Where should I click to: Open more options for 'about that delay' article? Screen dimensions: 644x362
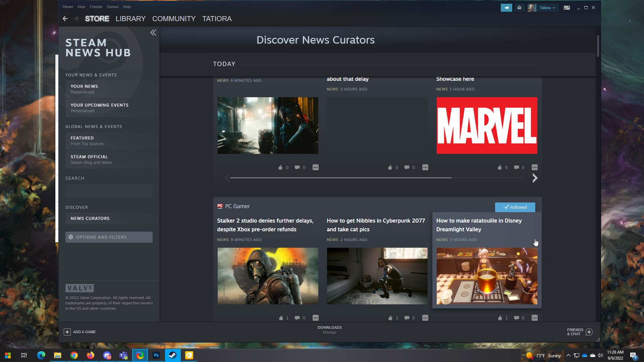(425, 167)
